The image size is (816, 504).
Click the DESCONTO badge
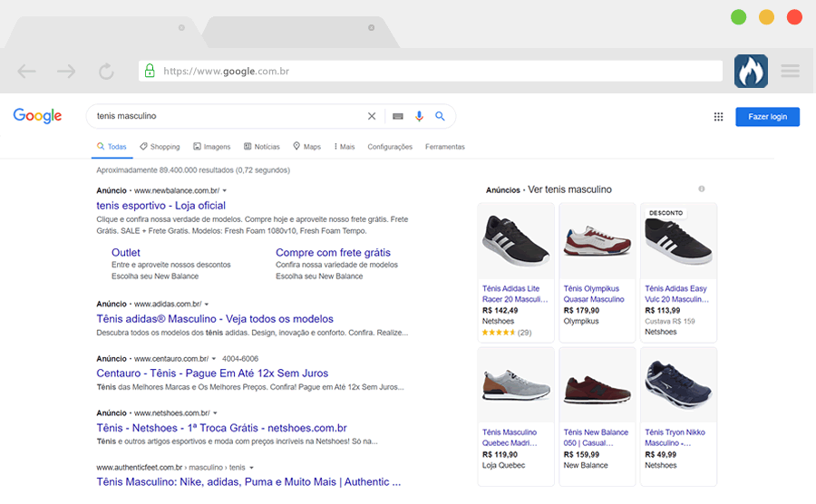coord(666,213)
